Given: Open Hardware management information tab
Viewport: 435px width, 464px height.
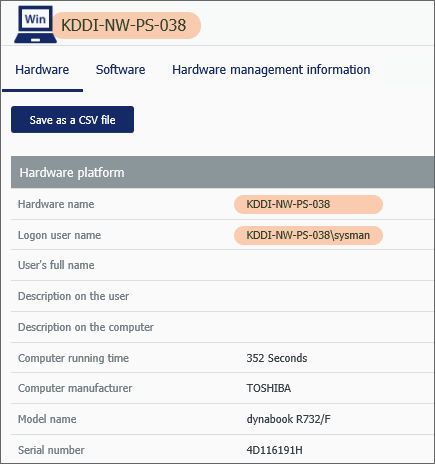Looking at the screenshot, I should pyautogui.click(x=271, y=70).
